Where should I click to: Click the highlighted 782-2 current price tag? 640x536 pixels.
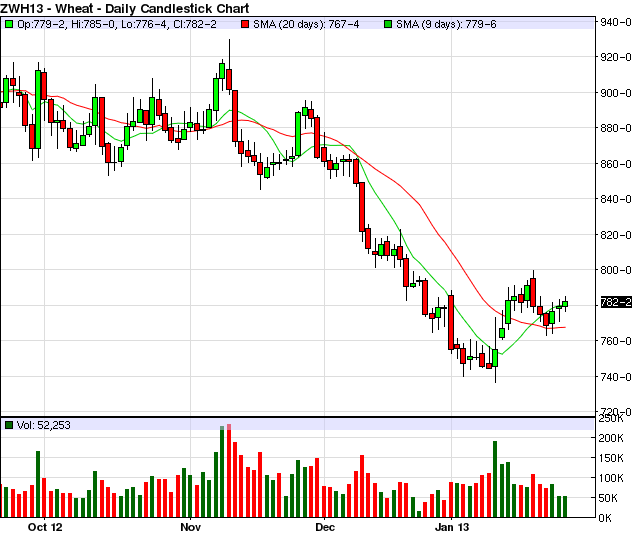pos(616,302)
